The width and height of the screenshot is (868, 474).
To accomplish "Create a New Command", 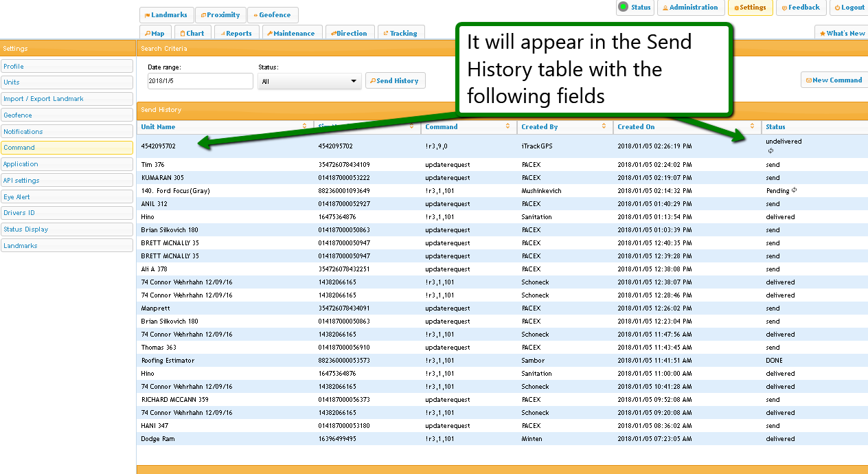I will (x=834, y=80).
